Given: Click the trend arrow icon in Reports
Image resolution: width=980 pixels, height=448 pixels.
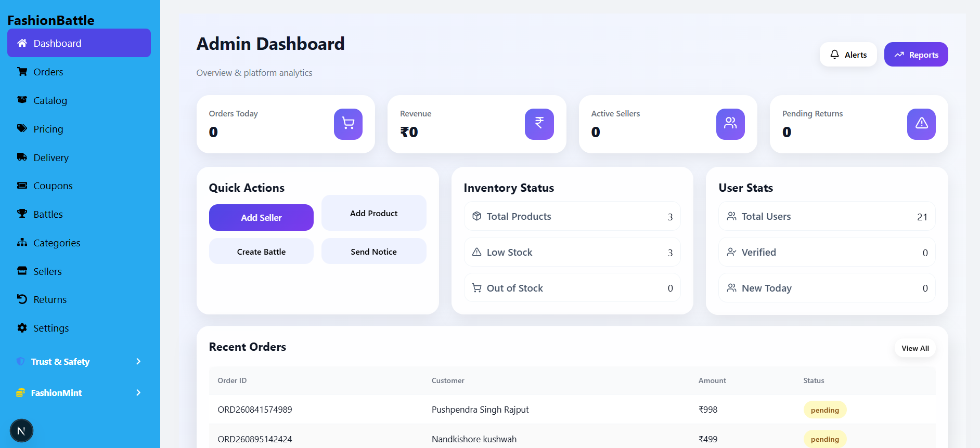Looking at the screenshot, I should pos(899,55).
